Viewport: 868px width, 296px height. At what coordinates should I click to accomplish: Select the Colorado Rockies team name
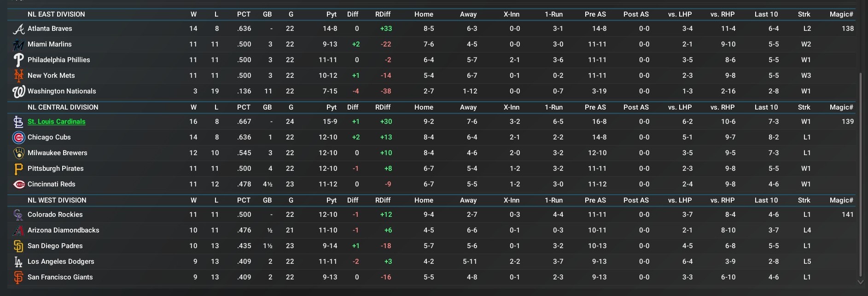click(55, 215)
